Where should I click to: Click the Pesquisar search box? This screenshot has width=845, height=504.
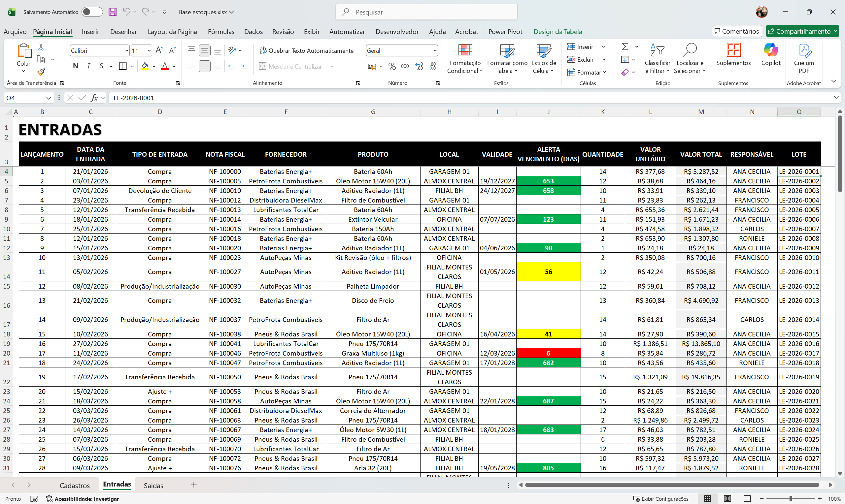(426, 12)
